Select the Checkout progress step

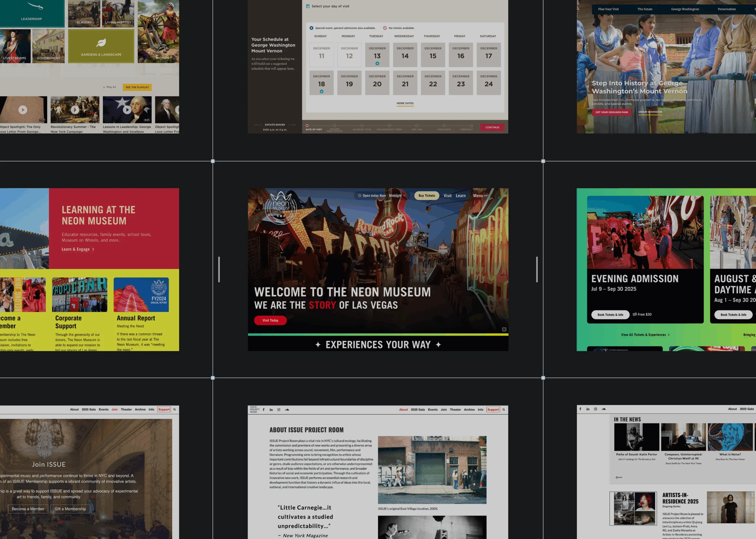(471, 126)
